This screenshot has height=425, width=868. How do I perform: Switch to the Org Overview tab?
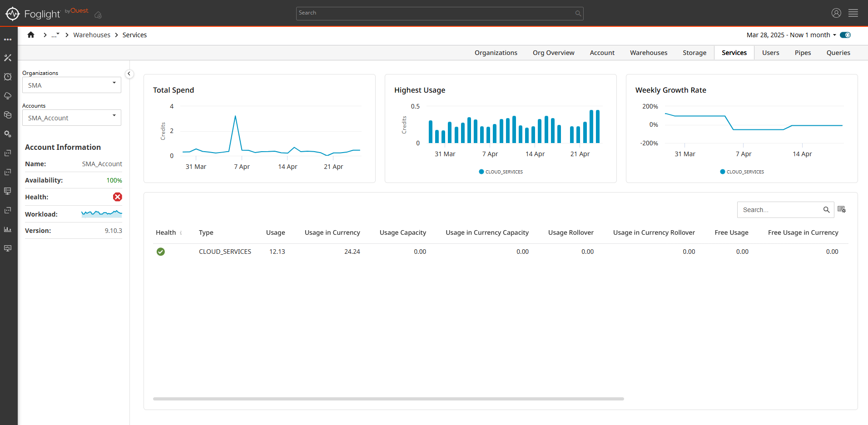pos(554,53)
